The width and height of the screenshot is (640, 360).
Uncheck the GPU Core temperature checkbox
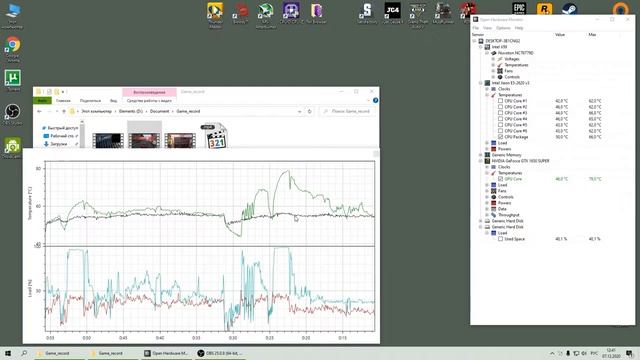click(500, 179)
